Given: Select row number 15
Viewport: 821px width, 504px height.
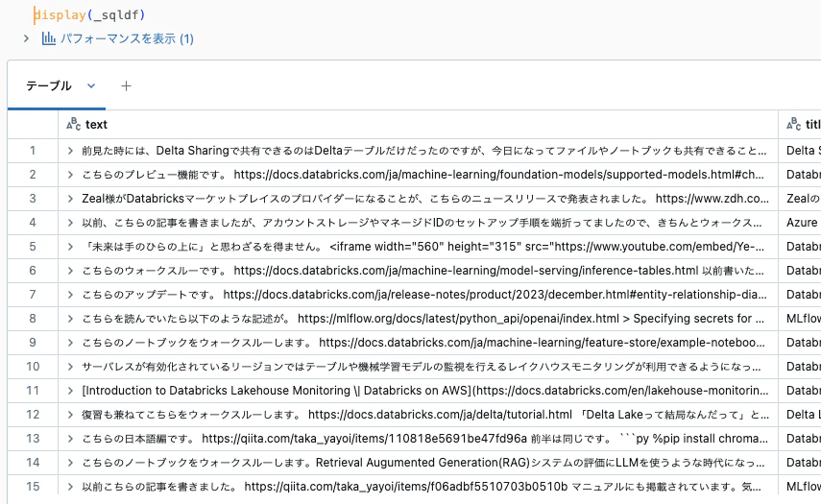Looking at the screenshot, I should 33,487.
